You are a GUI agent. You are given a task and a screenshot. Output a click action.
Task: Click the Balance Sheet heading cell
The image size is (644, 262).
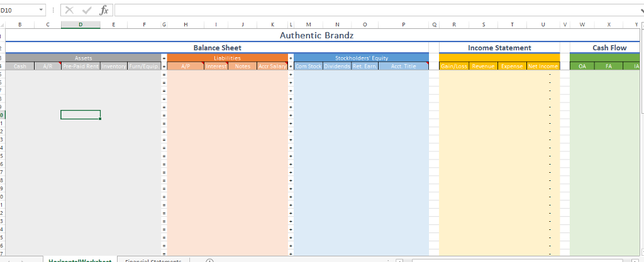click(x=217, y=48)
